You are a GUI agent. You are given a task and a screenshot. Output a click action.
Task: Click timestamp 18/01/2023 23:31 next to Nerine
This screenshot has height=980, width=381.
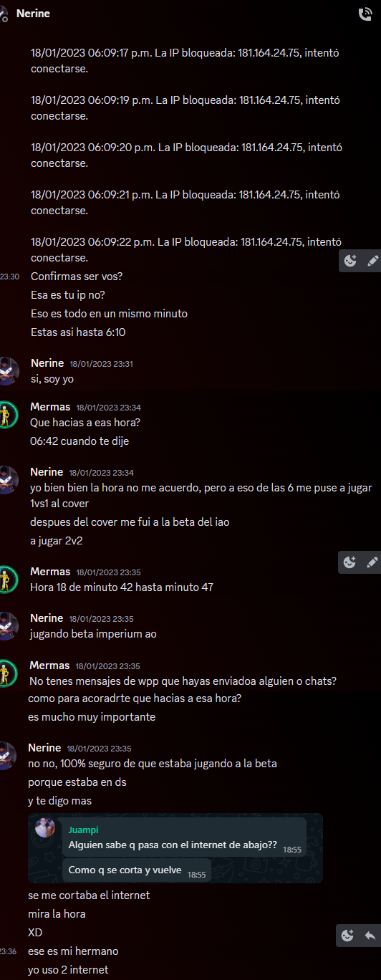102,364
